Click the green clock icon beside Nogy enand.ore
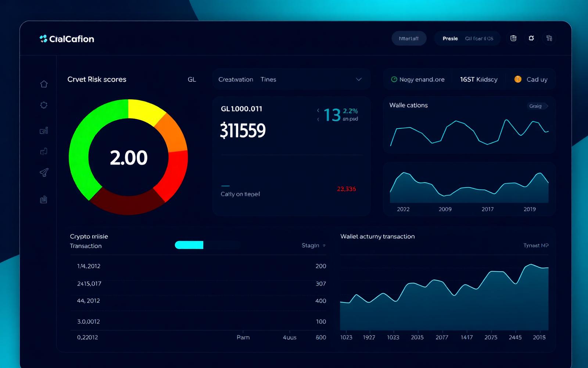Viewport: 588px width, 368px height. coord(394,79)
